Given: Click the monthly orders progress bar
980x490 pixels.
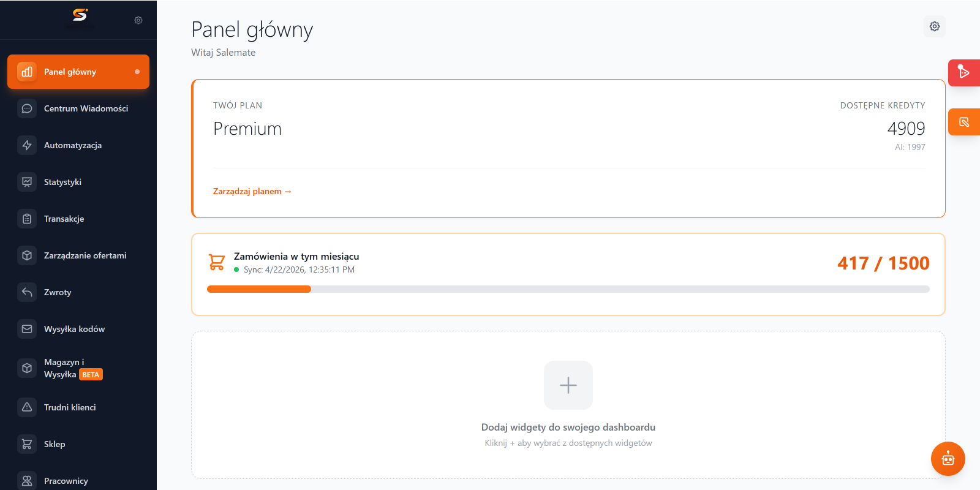Looking at the screenshot, I should pyautogui.click(x=568, y=289).
